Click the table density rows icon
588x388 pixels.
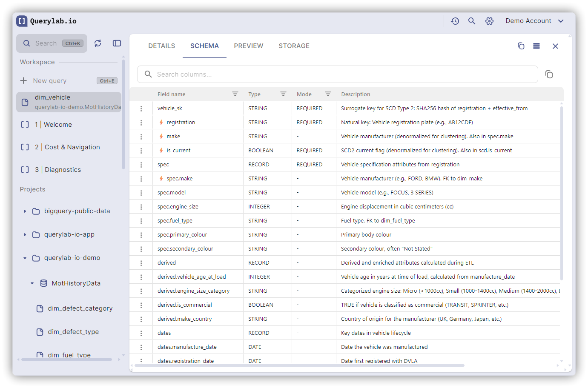[x=536, y=46]
